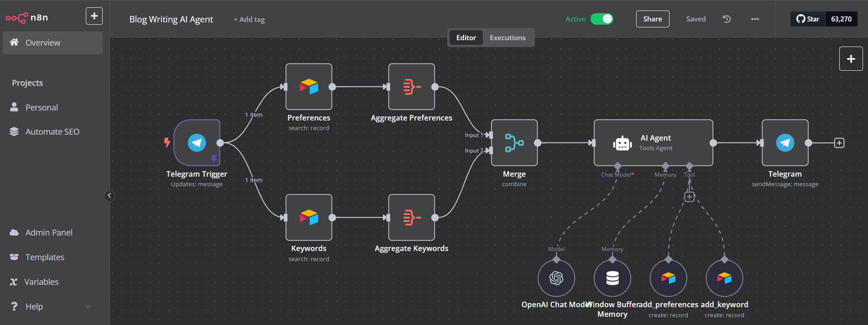Click the Share button
This screenshot has width=868, height=325.
point(652,19)
